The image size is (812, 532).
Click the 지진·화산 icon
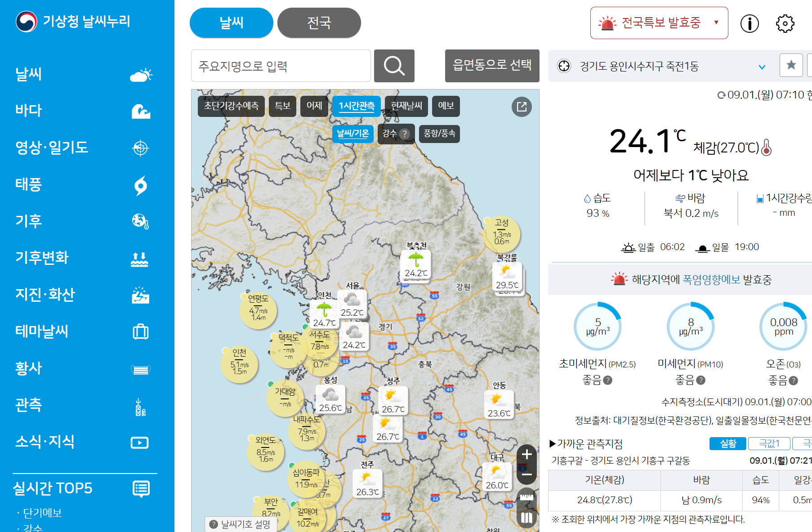point(140,295)
